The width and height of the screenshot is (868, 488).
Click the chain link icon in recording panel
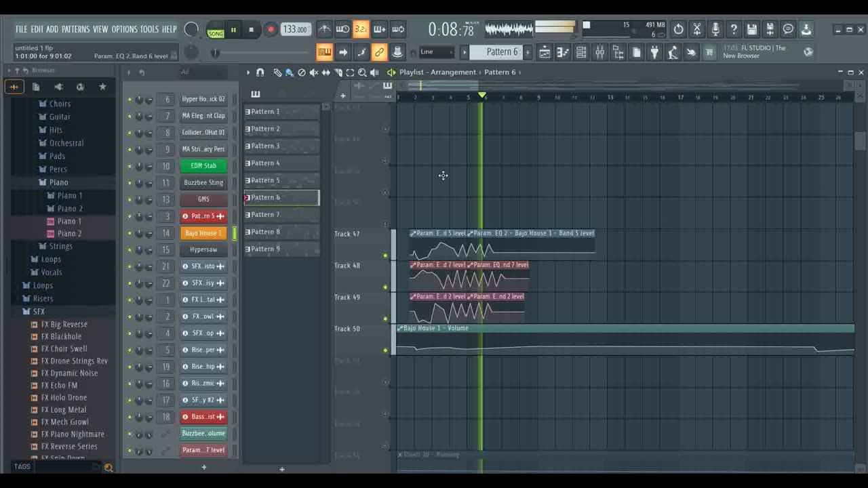pyautogui.click(x=380, y=52)
